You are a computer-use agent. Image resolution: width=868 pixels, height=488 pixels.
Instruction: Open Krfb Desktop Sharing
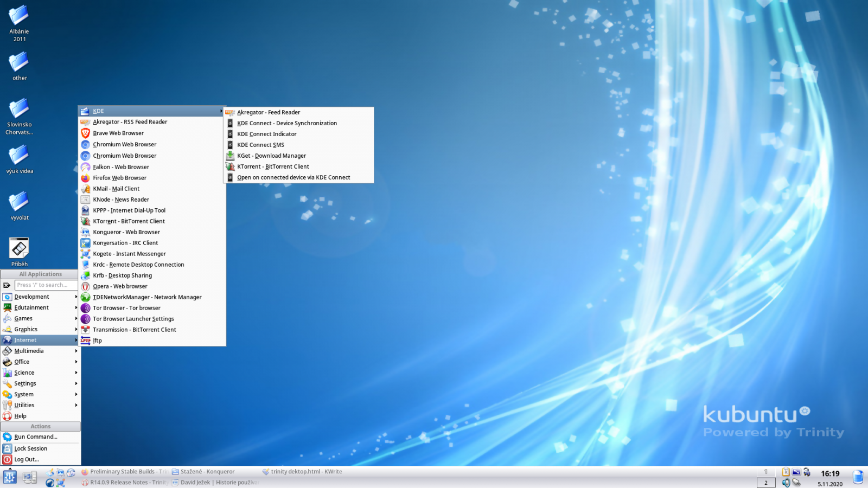(x=122, y=275)
